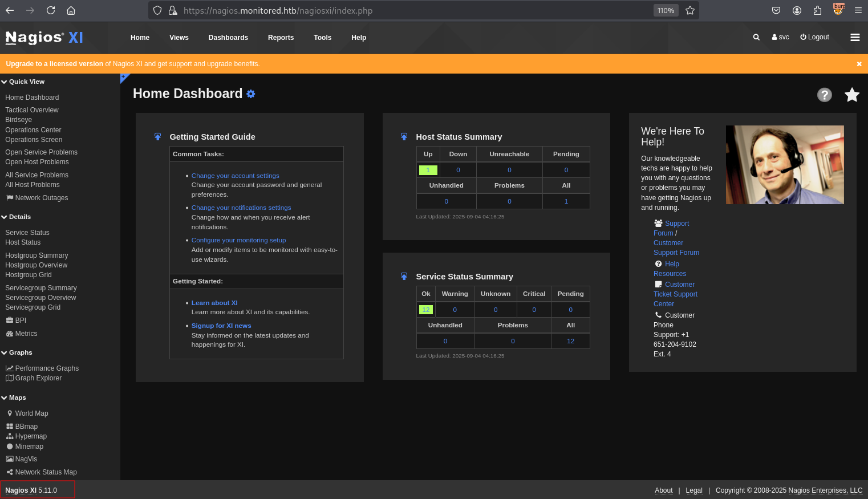This screenshot has height=499, width=868.
Task: Click the green Up count in Host Status Summary
Action: coord(428,170)
